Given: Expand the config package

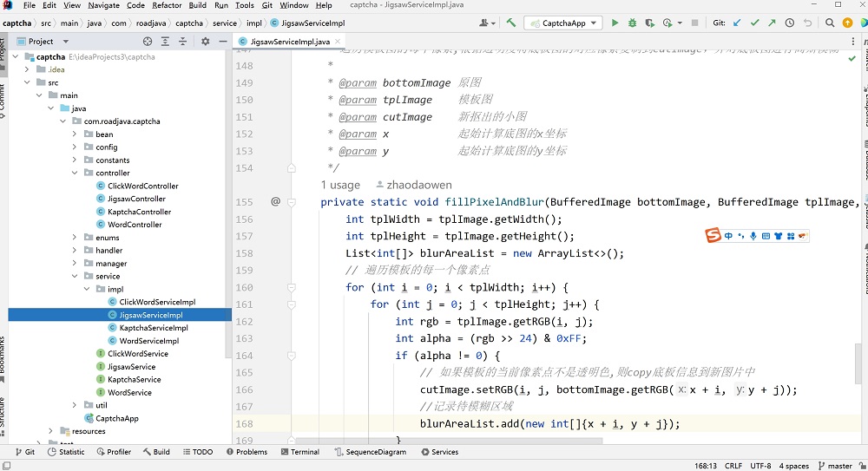Looking at the screenshot, I should [74, 147].
